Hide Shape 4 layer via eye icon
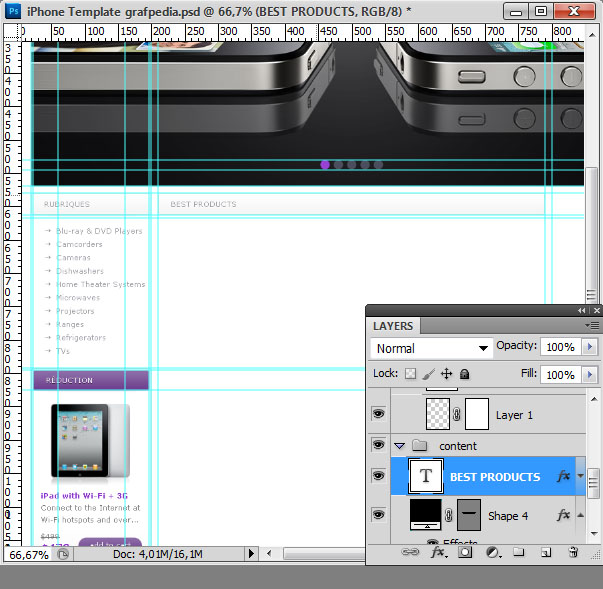The height and width of the screenshot is (589, 603). point(378,514)
